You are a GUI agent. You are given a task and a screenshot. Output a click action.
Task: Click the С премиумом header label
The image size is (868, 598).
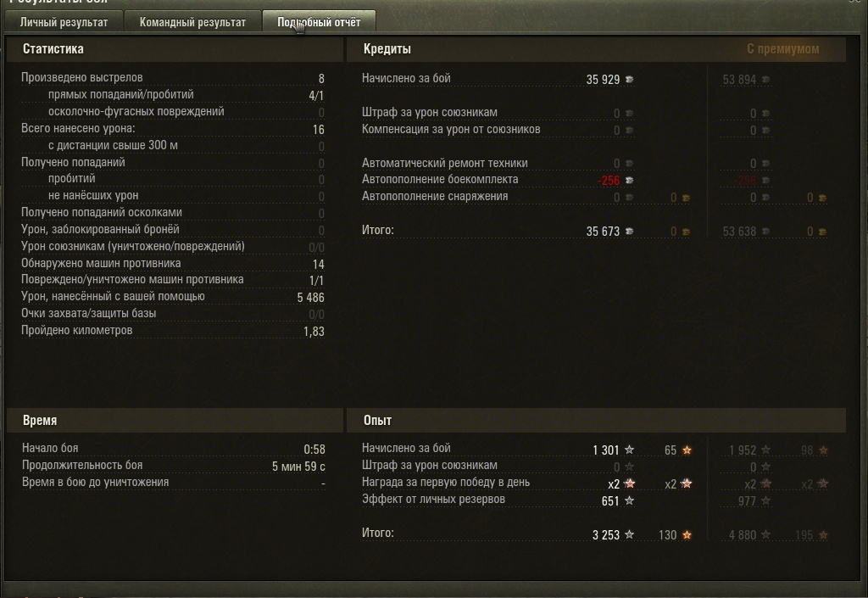tap(782, 48)
